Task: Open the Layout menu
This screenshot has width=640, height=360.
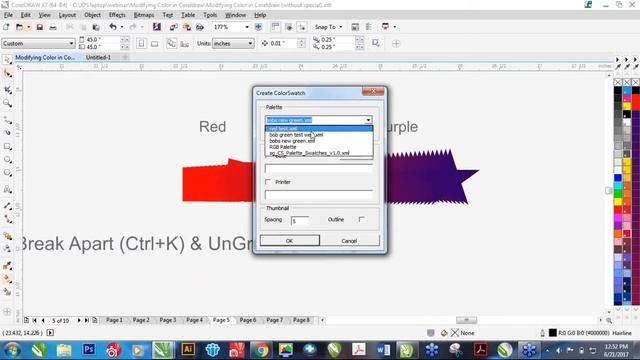Action: tap(67, 15)
